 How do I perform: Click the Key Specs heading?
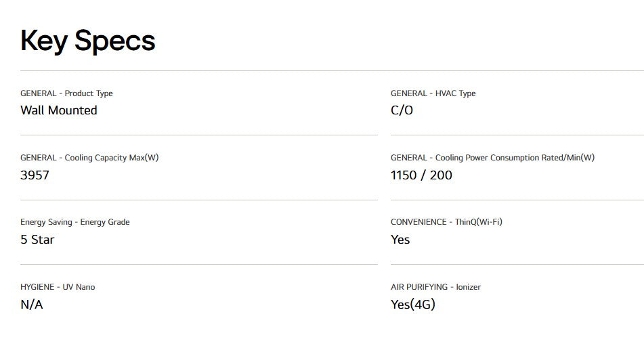[x=88, y=41]
